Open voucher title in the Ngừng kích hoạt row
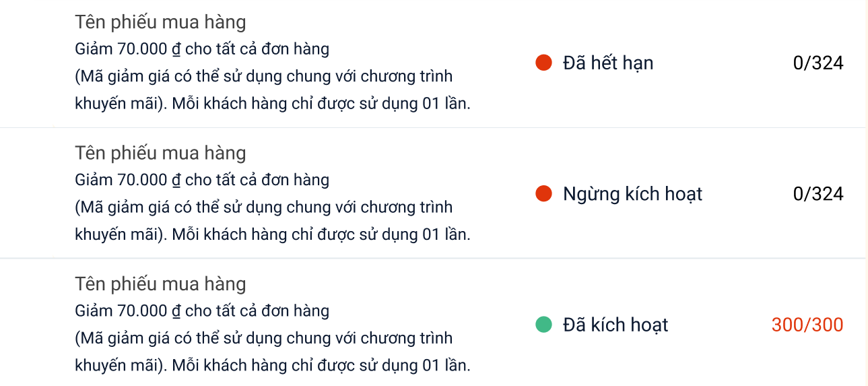 click(160, 153)
